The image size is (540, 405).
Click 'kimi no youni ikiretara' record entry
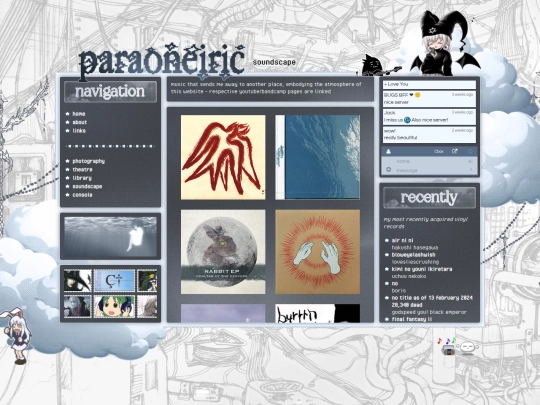(x=422, y=269)
